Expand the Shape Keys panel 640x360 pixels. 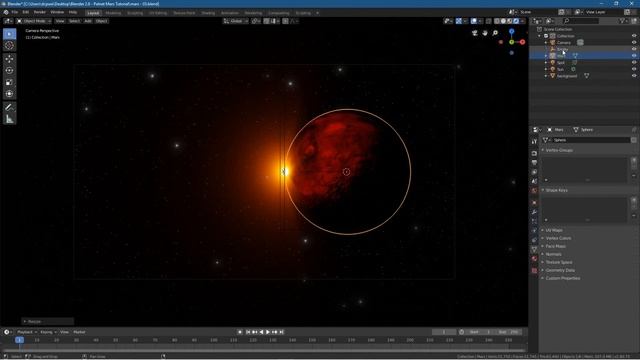(x=556, y=190)
